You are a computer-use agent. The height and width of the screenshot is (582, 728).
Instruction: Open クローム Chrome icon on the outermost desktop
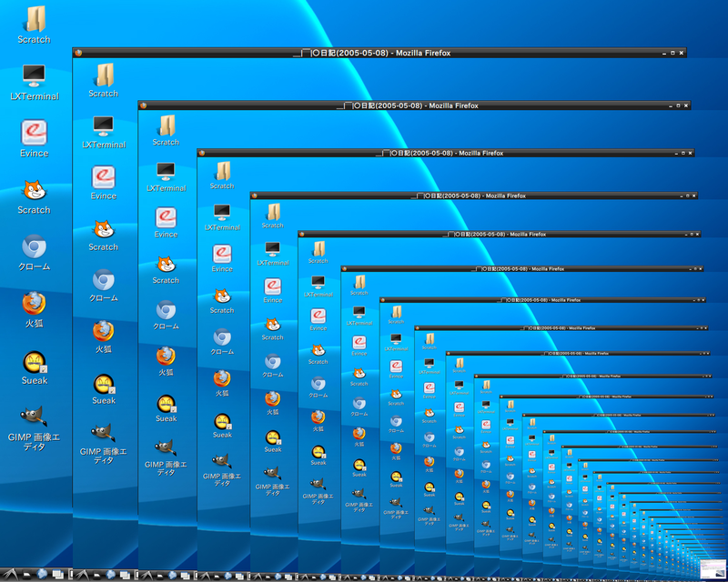tap(34, 246)
